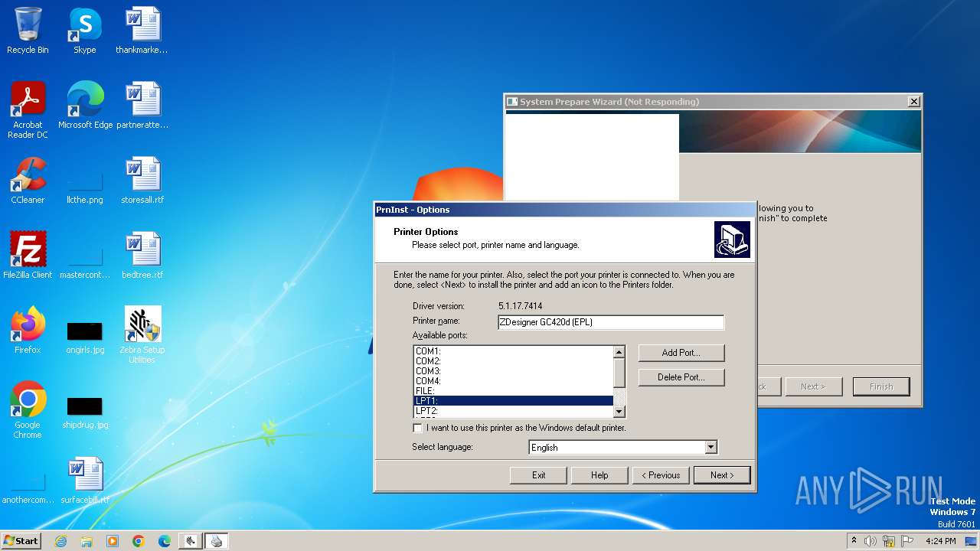Select the ongirls.jpg image icon
Viewport: 980px width, 551px height.
pyautogui.click(x=84, y=337)
